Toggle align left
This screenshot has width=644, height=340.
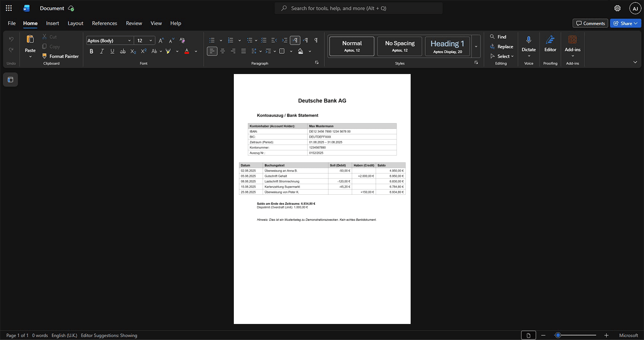(212, 51)
